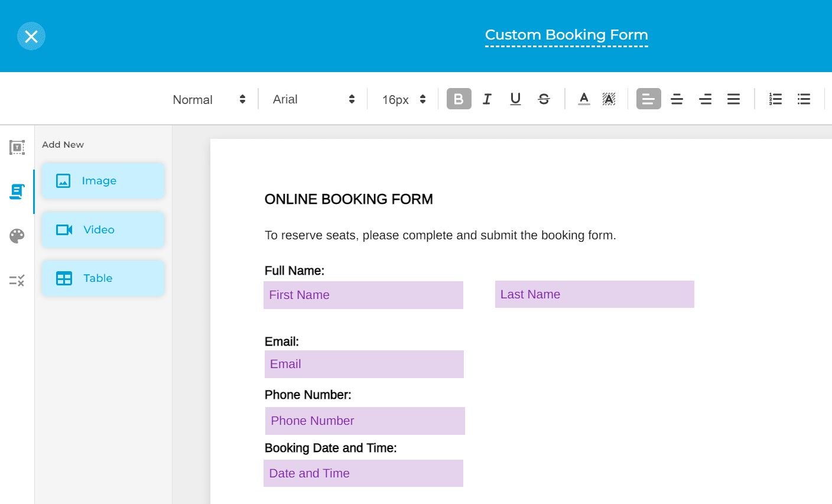This screenshot has width=832, height=504.
Task: Select the active document content tab in sidebar
Action: click(x=17, y=191)
